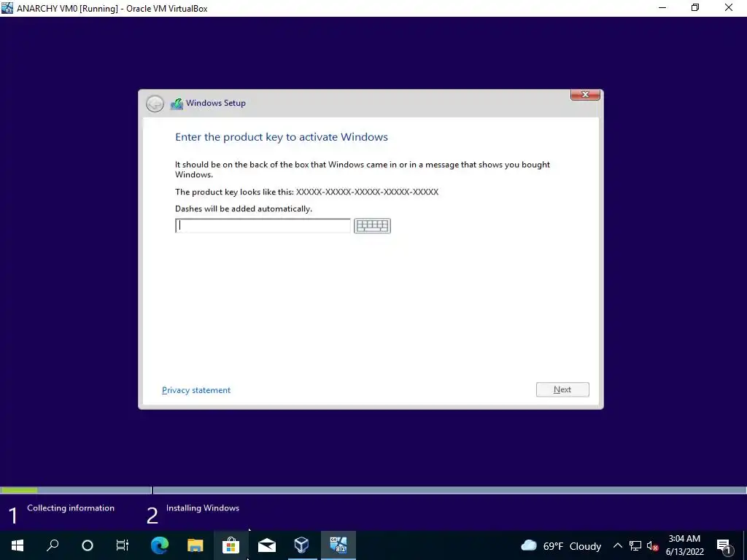Viewport: 747px width, 560px height.
Task: Switch to VirtualBox Manager taskbar icon
Action: click(302, 545)
